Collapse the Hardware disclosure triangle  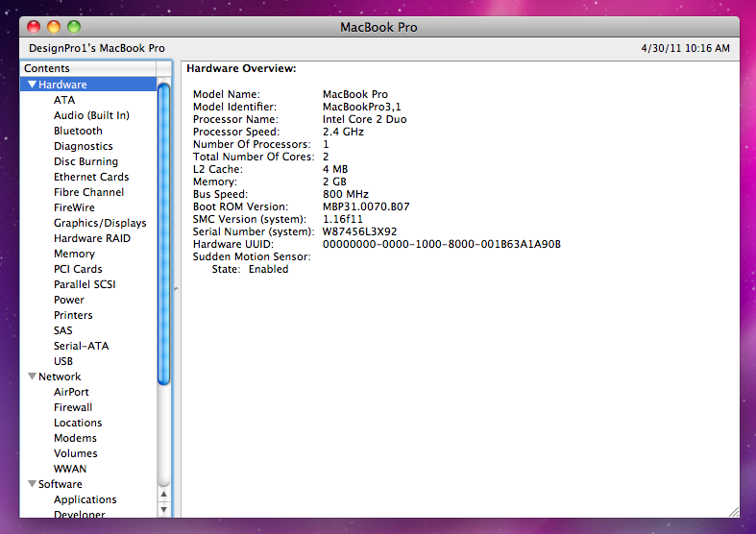pos(32,85)
